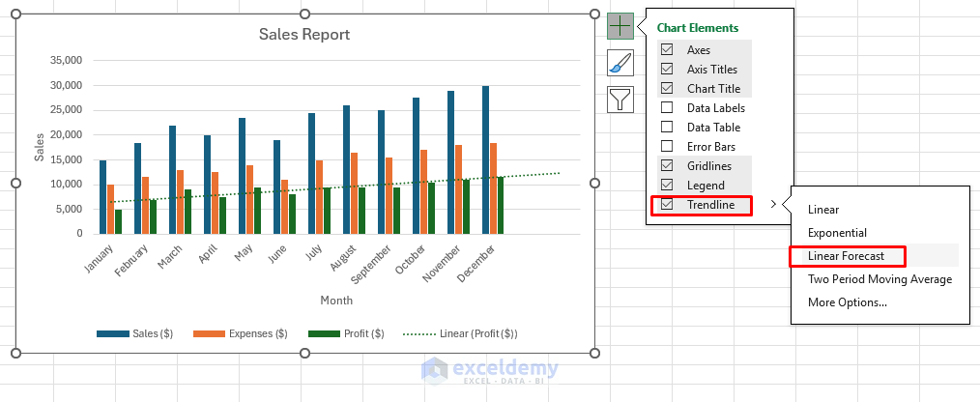Select the Sales vertical axis title
The width and height of the screenshot is (980, 402).
pyautogui.click(x=40, y=146)
